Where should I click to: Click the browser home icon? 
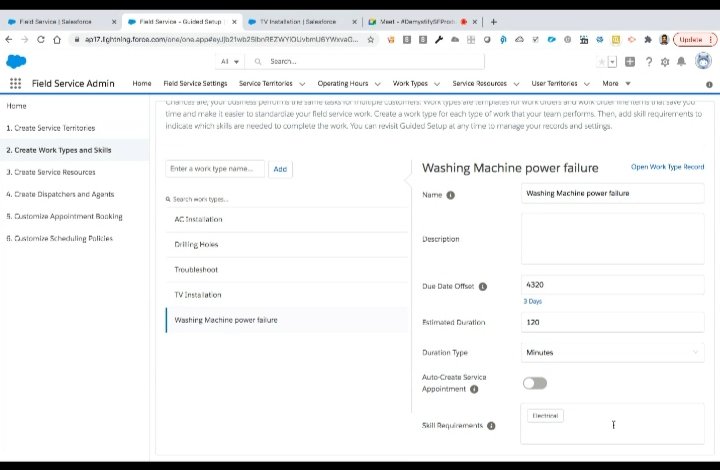tap(57, 39)
